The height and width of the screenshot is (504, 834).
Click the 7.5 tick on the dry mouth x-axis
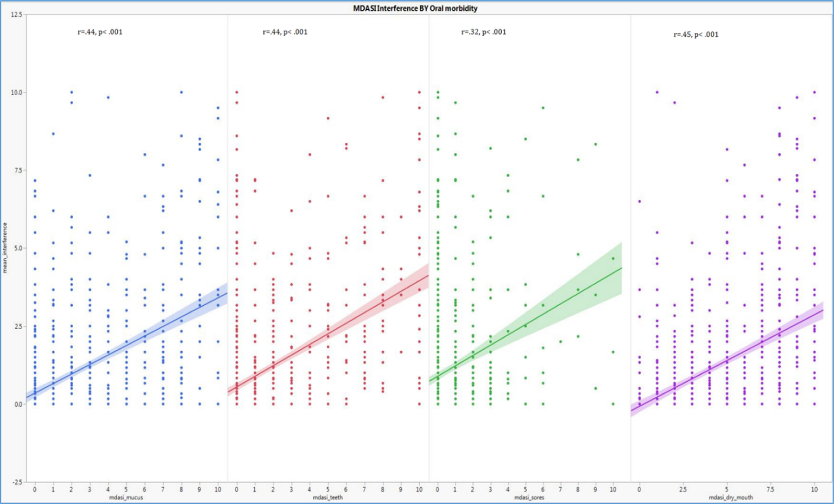(770, 490)
